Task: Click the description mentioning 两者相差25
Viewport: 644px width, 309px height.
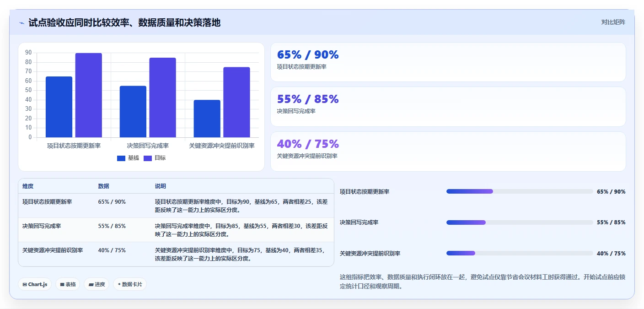Action: coord(241,206)
